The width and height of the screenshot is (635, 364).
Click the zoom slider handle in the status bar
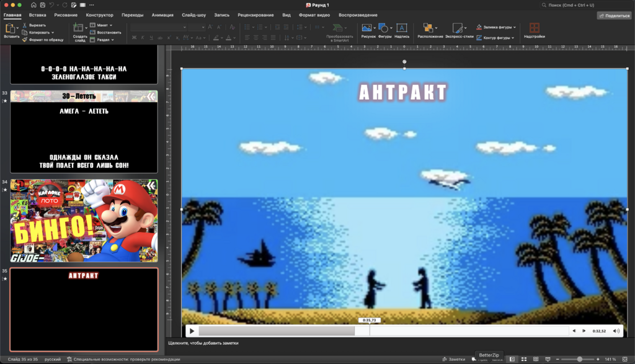[x=580, y=359]
